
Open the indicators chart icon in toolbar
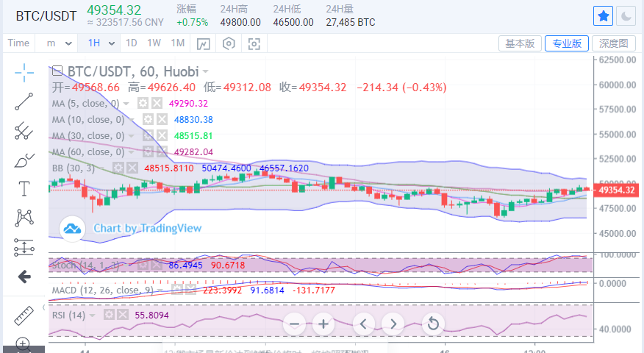point(203,43)
